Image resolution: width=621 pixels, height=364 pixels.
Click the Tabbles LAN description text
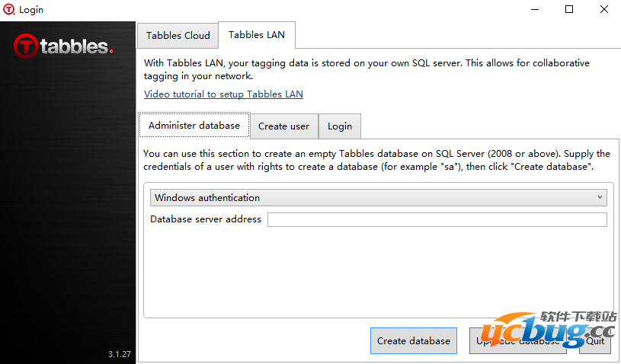(367, 69)
